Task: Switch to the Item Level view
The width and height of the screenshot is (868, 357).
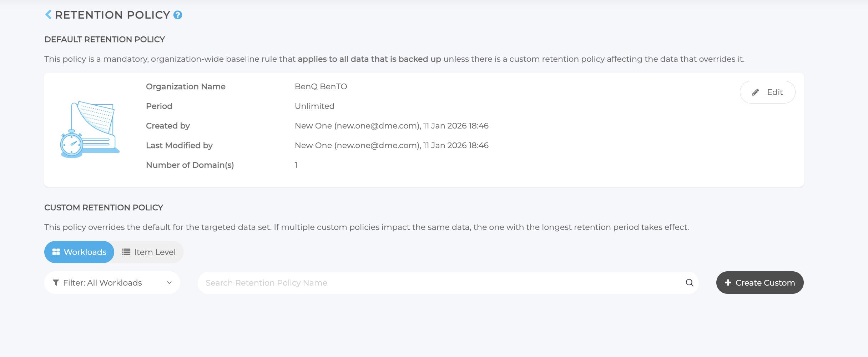Action: (x=149, y=252)
